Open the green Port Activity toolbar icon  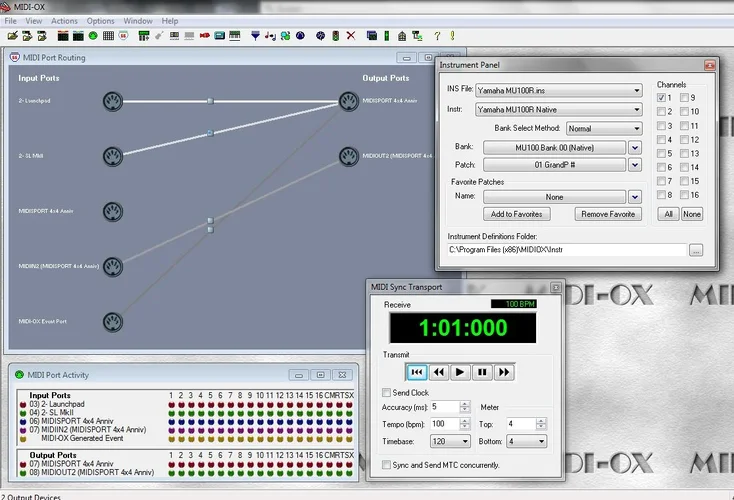tap(93, 36)
